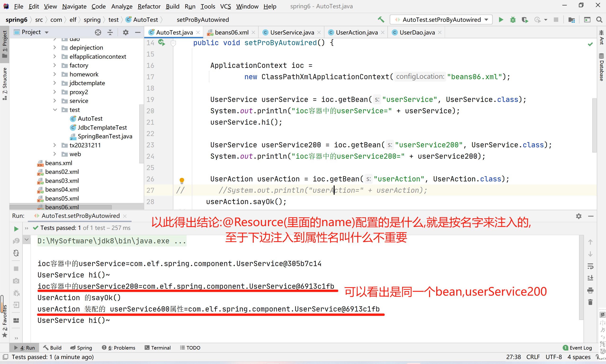Click run test gutter icon on line 14
The image size is (606, 364).
tap(162, 43)
